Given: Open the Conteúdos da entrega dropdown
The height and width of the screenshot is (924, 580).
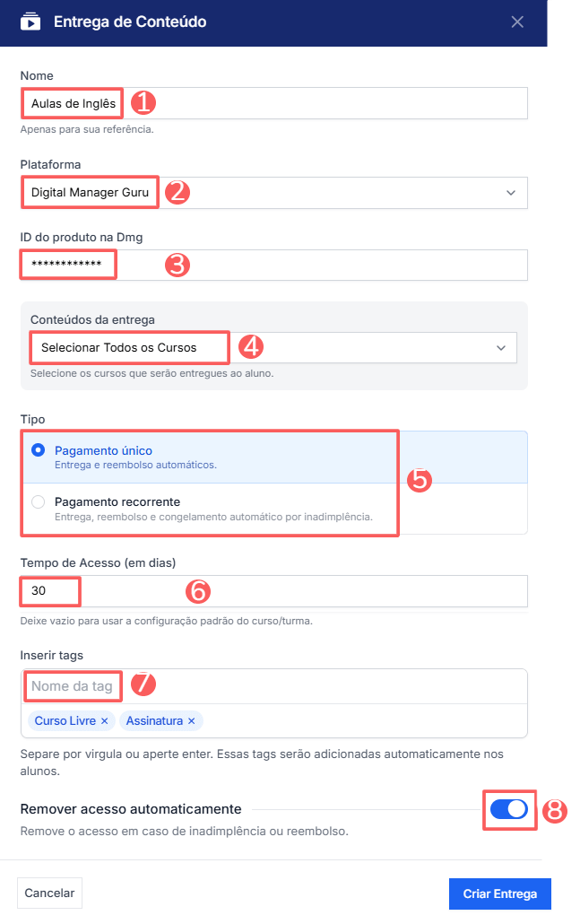Looking at the screenshot, I should click(269, 347).
